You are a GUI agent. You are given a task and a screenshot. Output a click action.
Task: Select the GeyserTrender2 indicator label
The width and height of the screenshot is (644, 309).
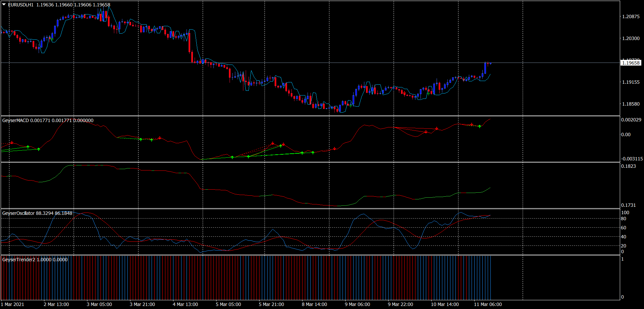click(x=18, y=260)
